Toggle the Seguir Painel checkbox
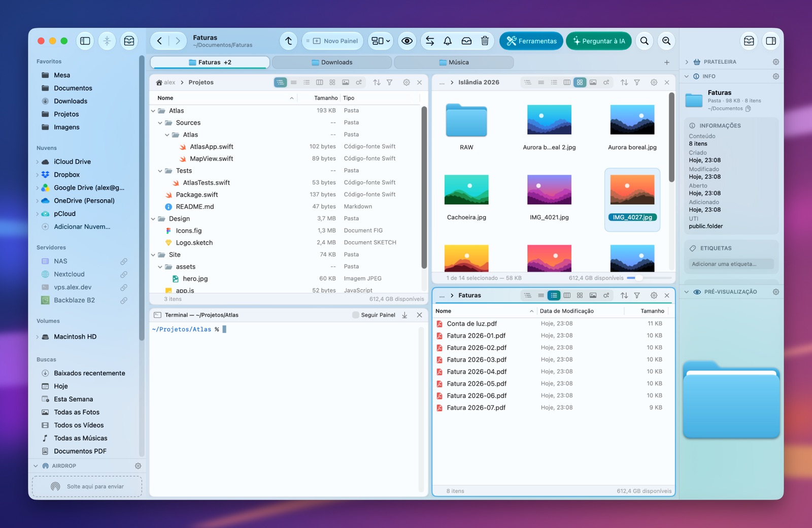 point(355,315)
